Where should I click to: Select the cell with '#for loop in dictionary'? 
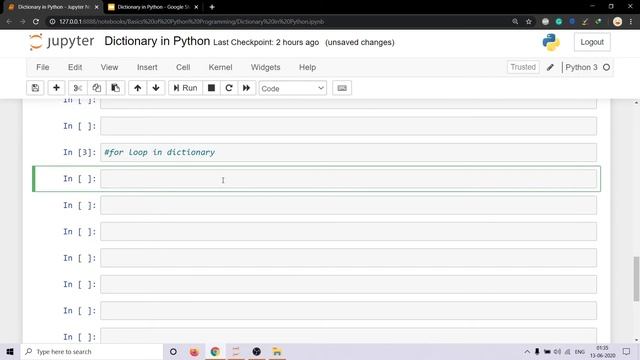[348, 152]
